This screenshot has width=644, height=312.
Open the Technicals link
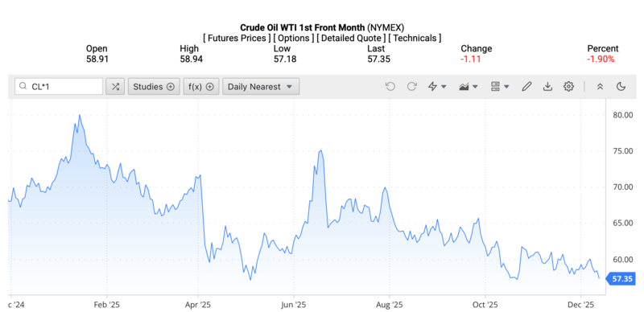(415, 38)
